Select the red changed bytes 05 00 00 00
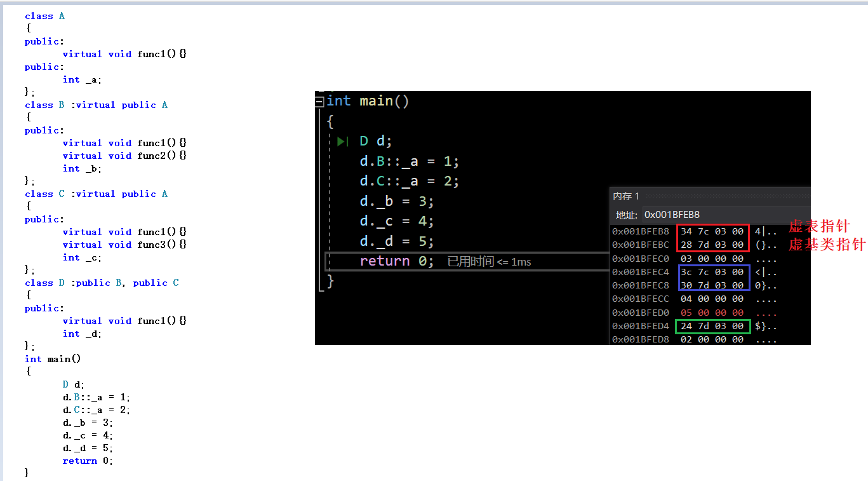 (712, 313)
